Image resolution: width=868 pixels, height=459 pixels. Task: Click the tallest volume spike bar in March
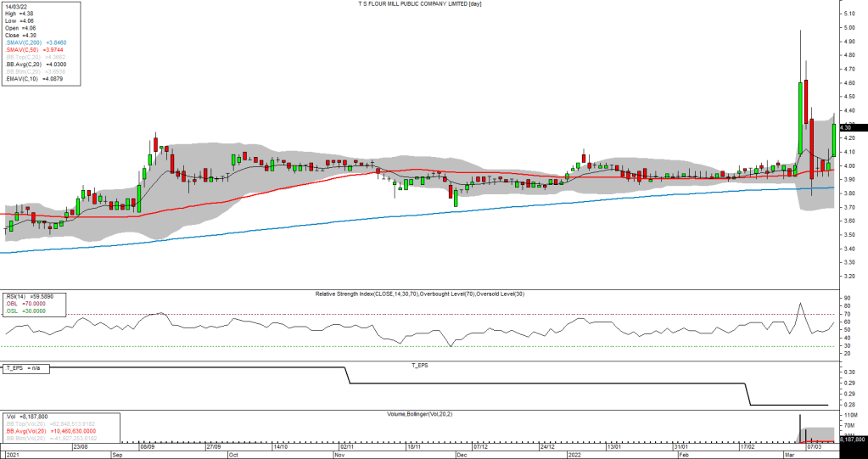point(800,428)
